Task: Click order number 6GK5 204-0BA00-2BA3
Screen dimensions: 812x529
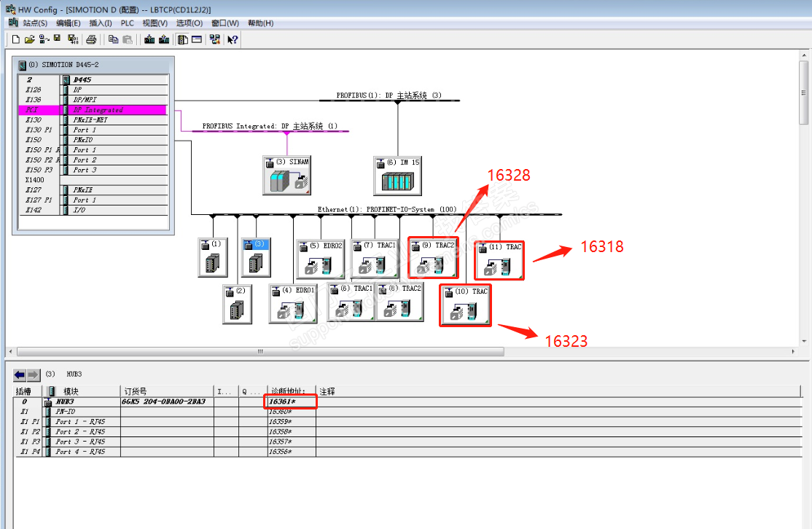Action: [164, 401]
